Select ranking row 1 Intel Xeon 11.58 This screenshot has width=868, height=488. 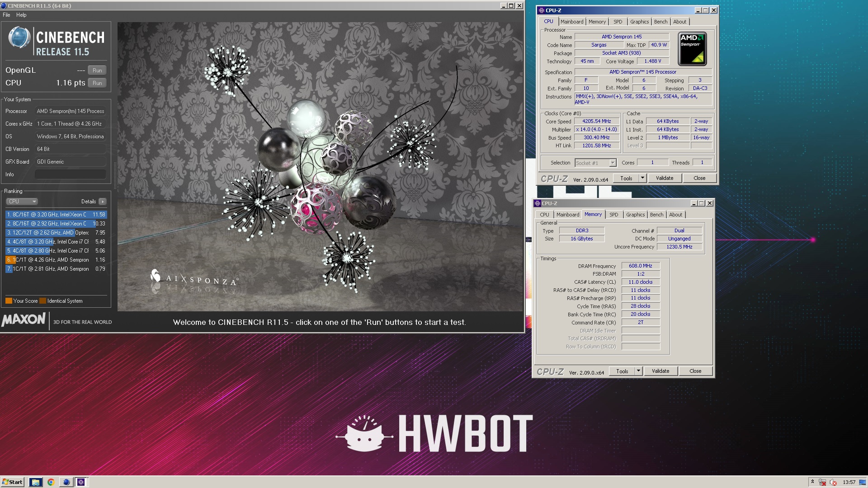click(x=56, y=215)
